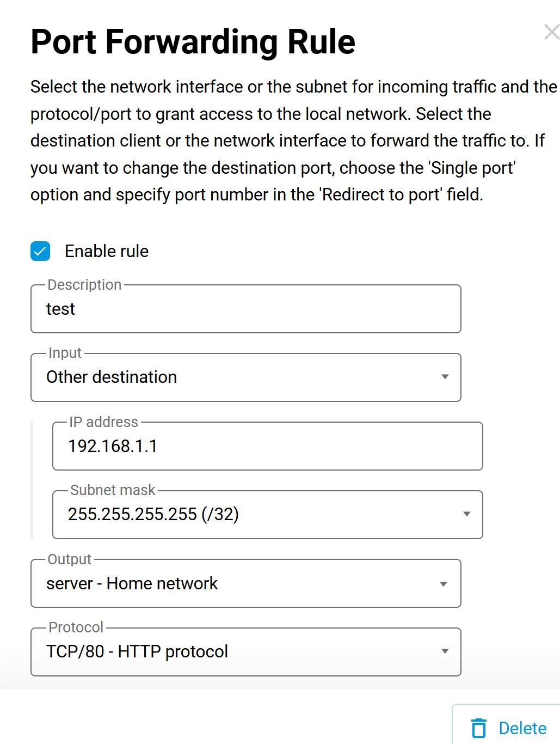
Task: Click the 'Protocol' field label
Action: pos(76,627)
